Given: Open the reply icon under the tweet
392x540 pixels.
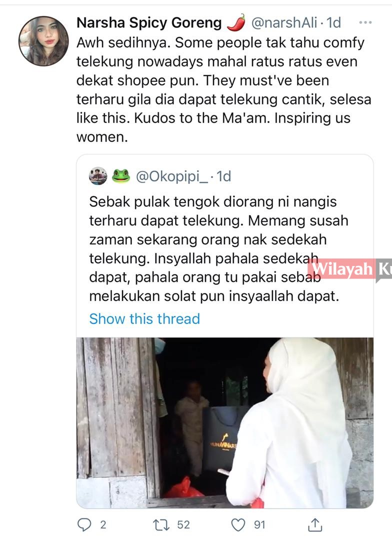Looking at the screenshot, I should [x=84, y=524].
